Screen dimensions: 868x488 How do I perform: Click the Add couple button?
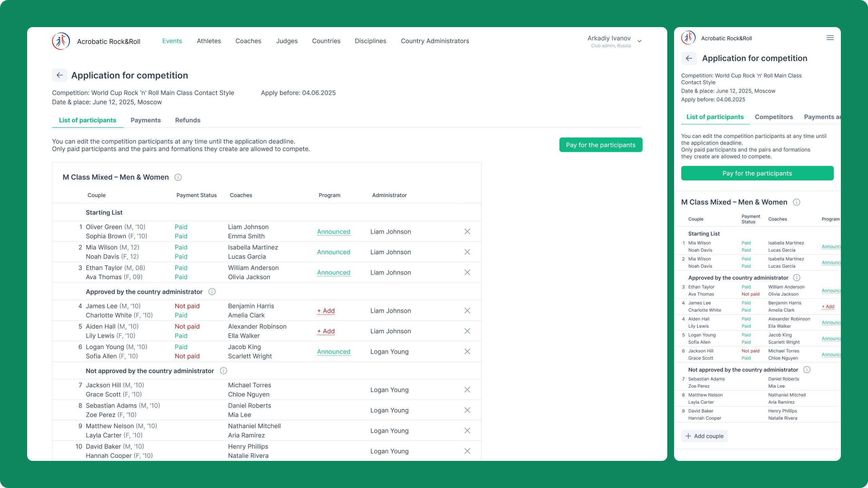click(x=705, y=436)
